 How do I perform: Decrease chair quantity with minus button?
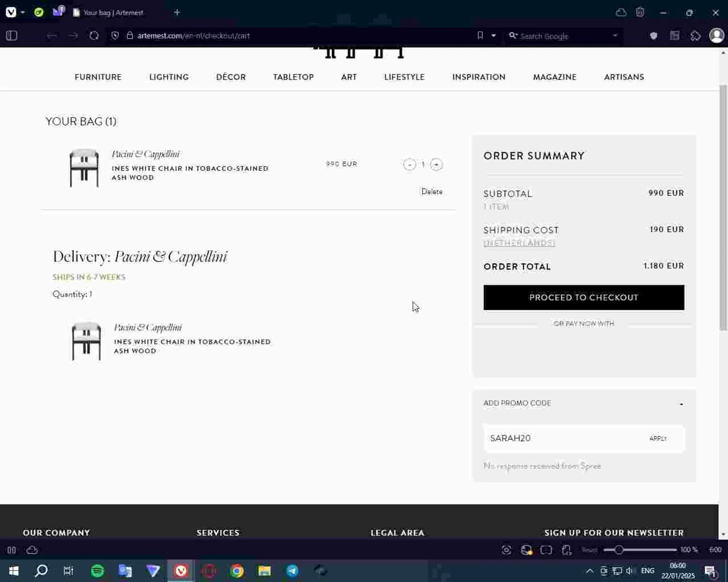[x=410, y=164]
